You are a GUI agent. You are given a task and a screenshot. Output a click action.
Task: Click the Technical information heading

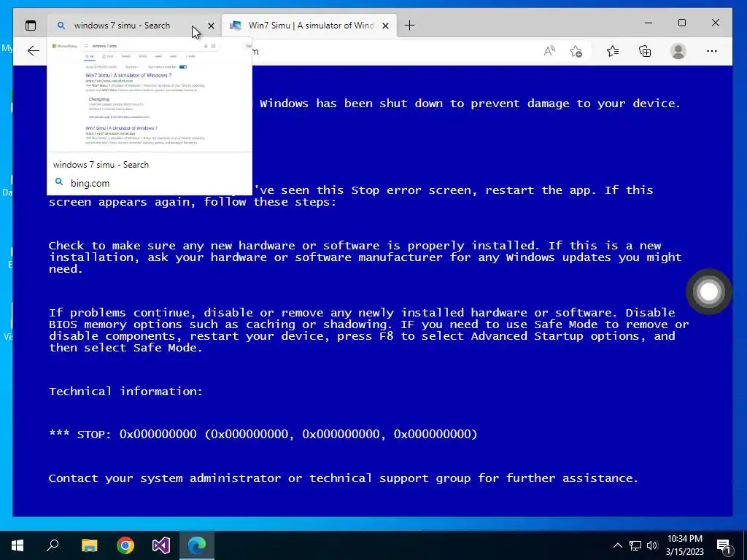(x=125, y=392)
